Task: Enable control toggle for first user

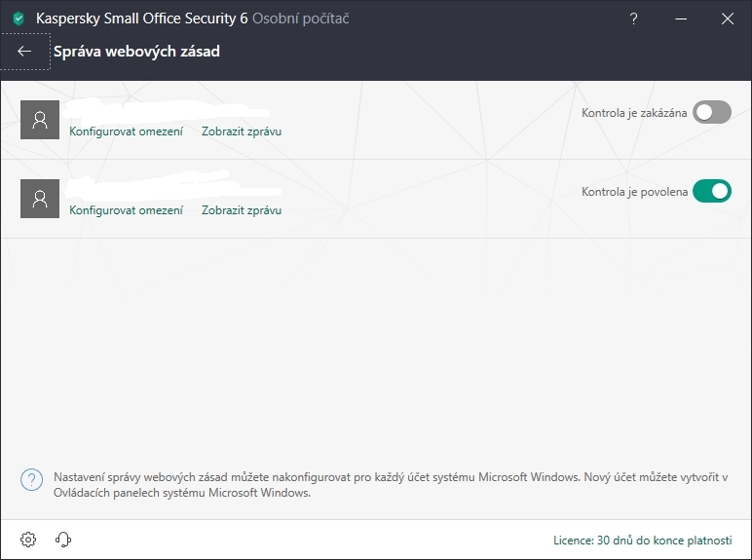Action: pos(711,113)
